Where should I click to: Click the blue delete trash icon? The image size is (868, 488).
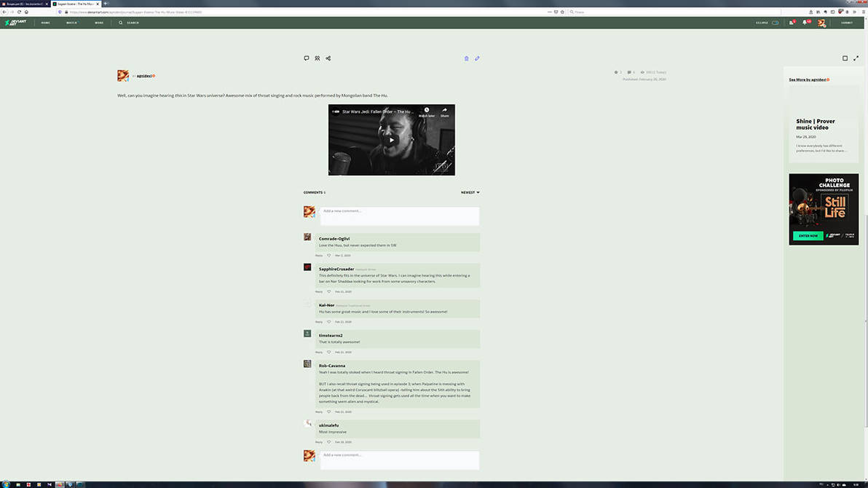(466, 58)
